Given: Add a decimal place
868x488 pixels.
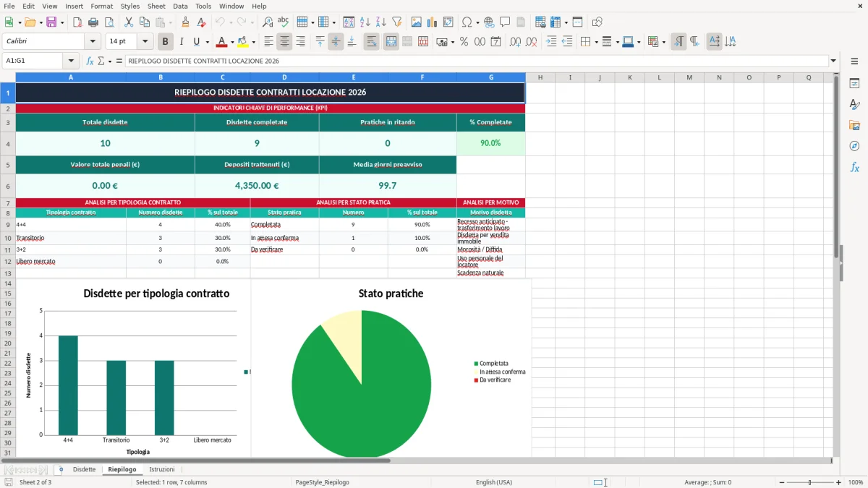Looking at the screenshot, I should (x=516, y=42).
